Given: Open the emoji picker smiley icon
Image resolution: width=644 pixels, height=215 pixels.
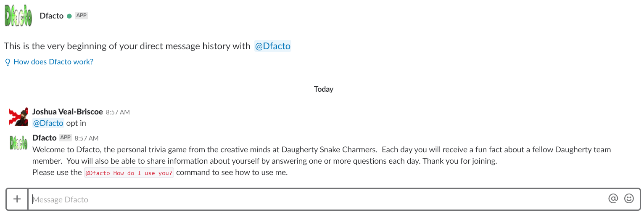Looking at the screenshot, I should 629,199.
